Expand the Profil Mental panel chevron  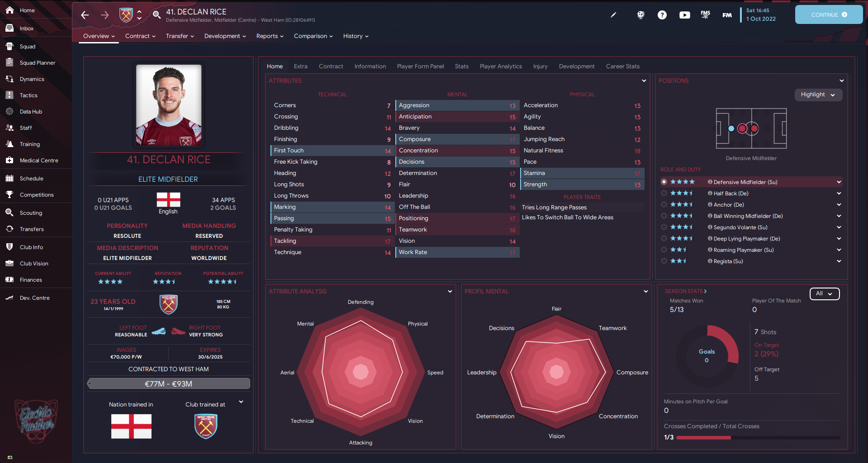click(x=646, y=291)
